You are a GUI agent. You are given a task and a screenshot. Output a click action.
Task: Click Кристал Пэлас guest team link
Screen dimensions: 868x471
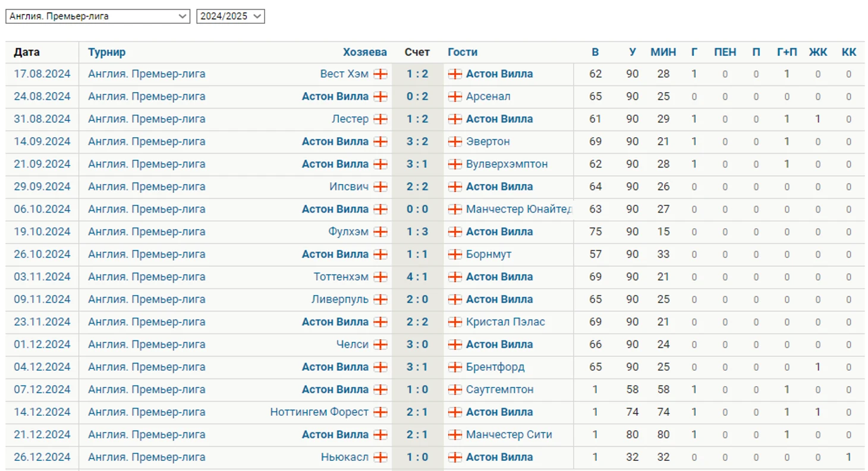(x=505, y=323)
